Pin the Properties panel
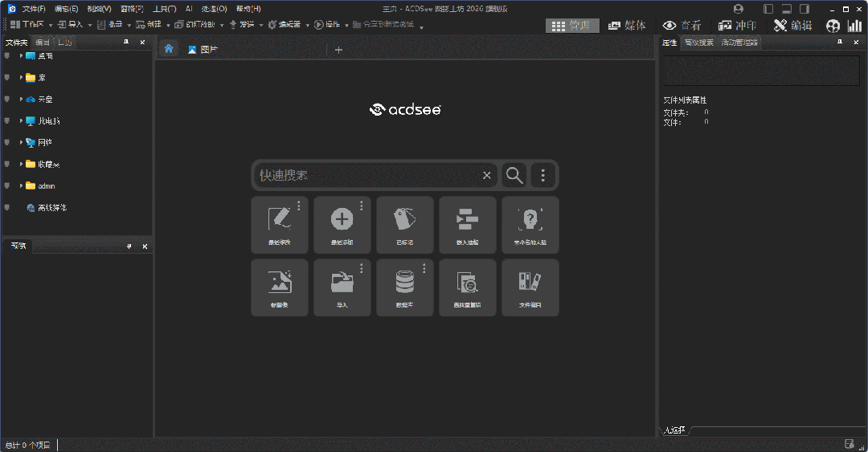 tap(840, 42)
